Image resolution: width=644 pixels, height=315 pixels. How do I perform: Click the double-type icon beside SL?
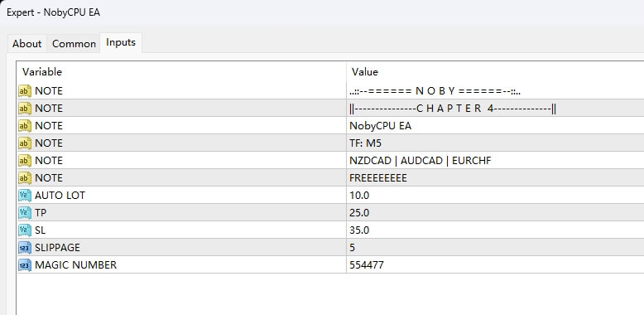pos(25,230)
